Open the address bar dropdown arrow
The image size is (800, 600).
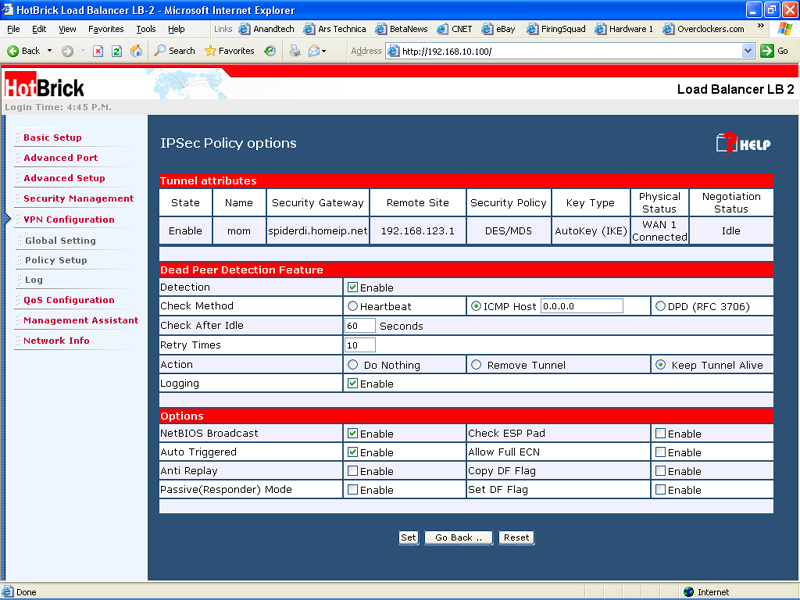click(x=748, y=51)
